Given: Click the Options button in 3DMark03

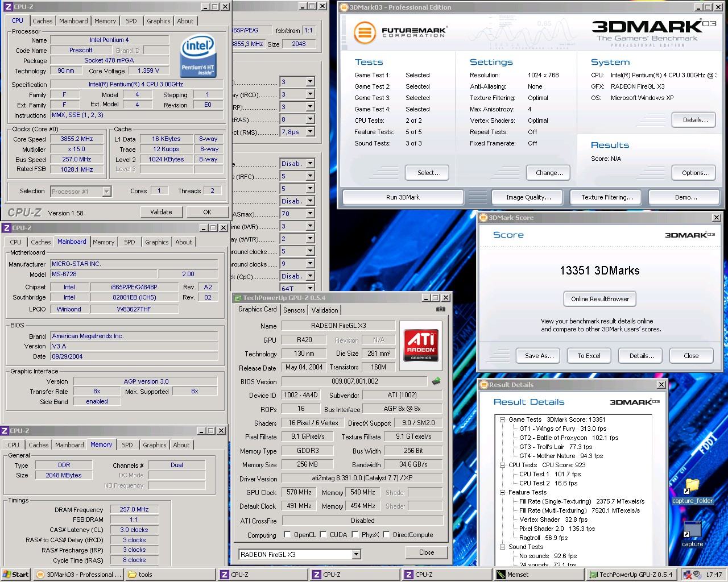Looking at the screenshot, I should [x=695, y=173].
